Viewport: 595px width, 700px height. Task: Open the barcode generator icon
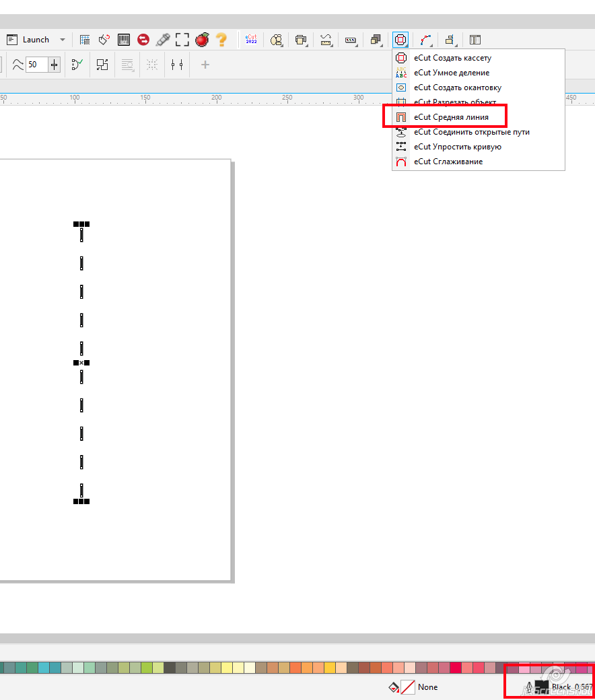point(124,40)
